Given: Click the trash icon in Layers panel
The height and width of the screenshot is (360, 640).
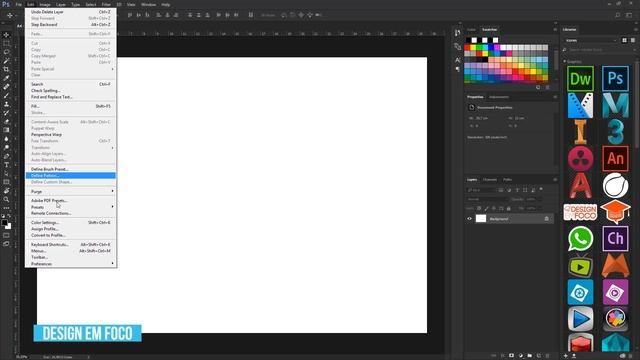Looking at the screenshot, I should pyautogui.click(x=547, y=356).
